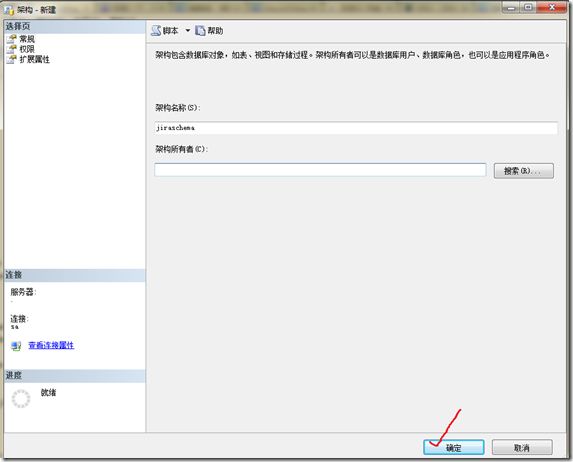Close the 架构 - 新建 dialog
The image size is (573, 462).
coord(552,7)
